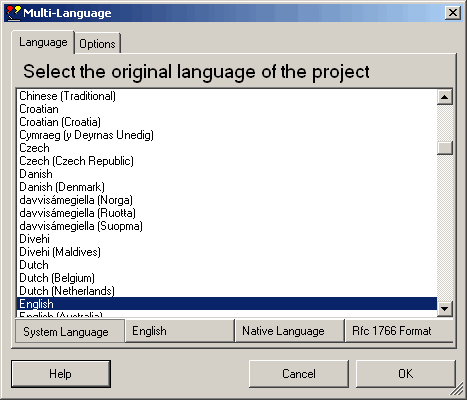Viewport: 467px width, 400px height.
Task: Click the English display format button
Action: click(x=180, y=331)
